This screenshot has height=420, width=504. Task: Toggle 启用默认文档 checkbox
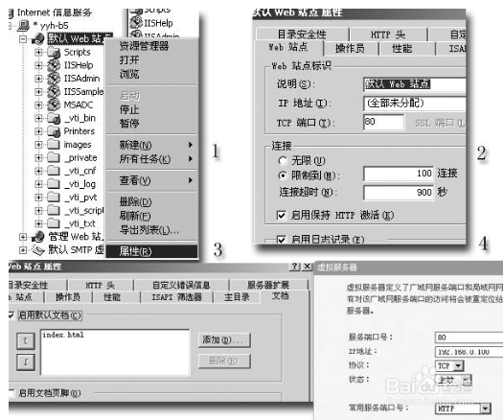click(11, 315)
